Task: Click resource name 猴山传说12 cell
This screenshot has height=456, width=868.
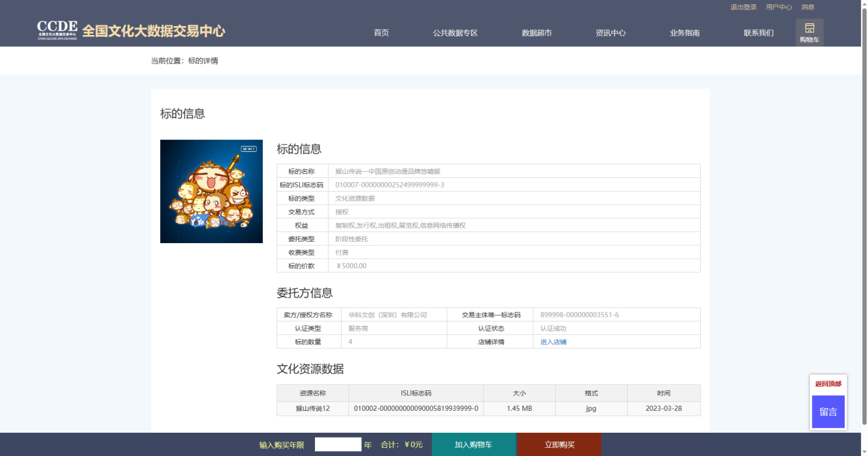Action: (313, 409)
